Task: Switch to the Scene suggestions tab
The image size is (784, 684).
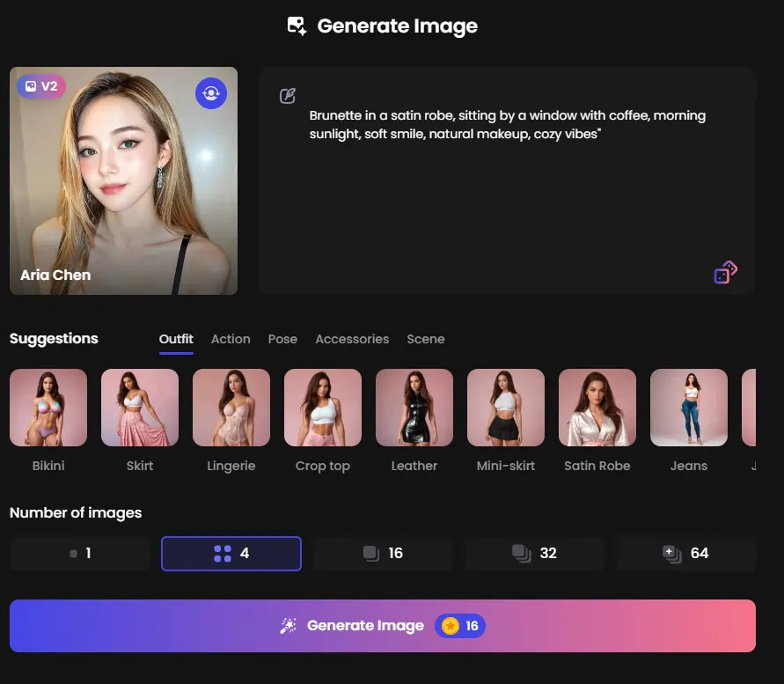Action: coord(426,339)
